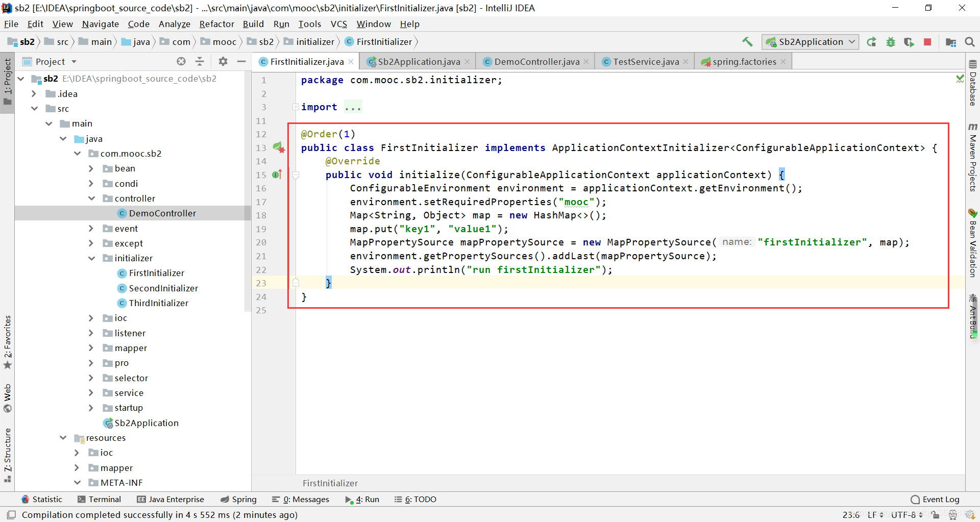
Task: Open the Favorites tool window
Action: point(8,342)
